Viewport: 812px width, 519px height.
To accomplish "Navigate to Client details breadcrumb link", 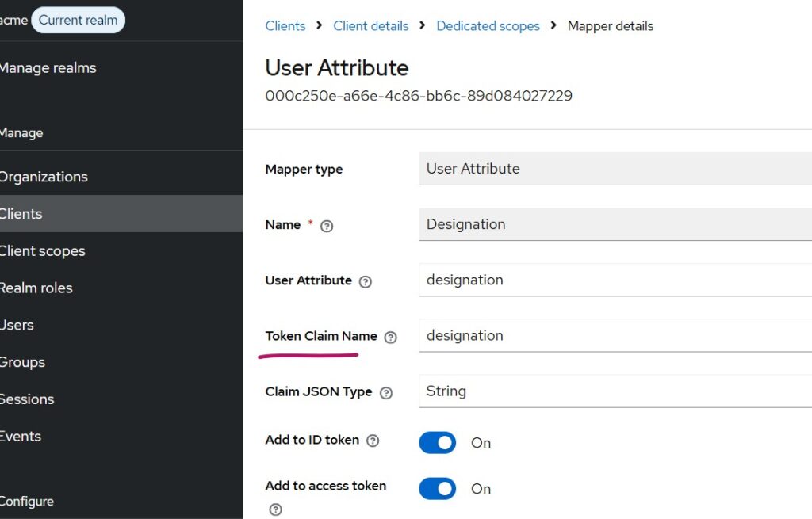I will [370, 26].
